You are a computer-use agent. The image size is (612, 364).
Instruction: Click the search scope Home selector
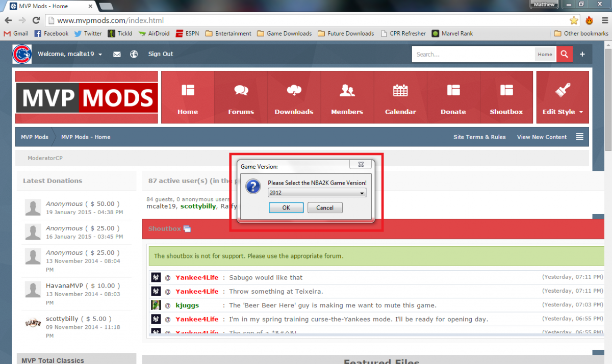tap(545, 55)
